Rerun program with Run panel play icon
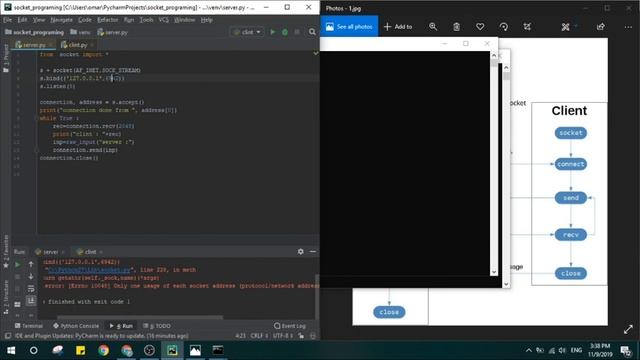Screen dimensions: 640x360 [x=18, y=264]
